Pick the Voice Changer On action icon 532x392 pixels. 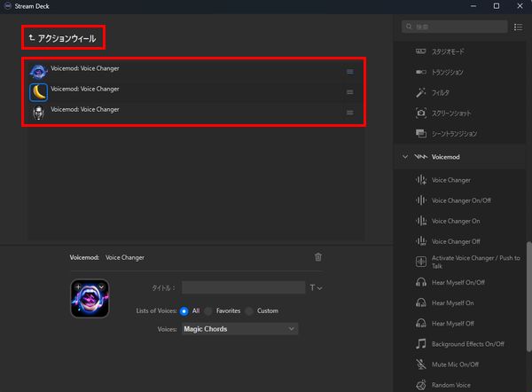click(x=420, y=221)
